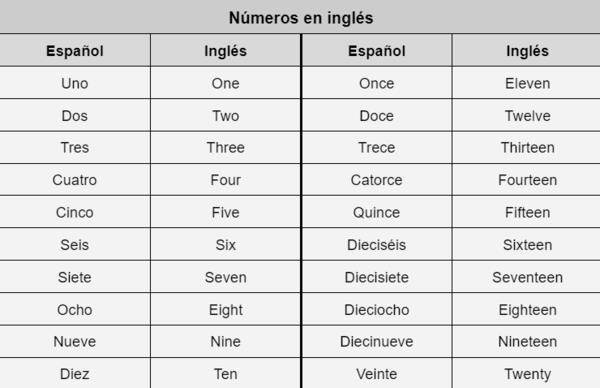
Task: Select the "Dieciséis" cell
Action: click(x=377, y=245)
